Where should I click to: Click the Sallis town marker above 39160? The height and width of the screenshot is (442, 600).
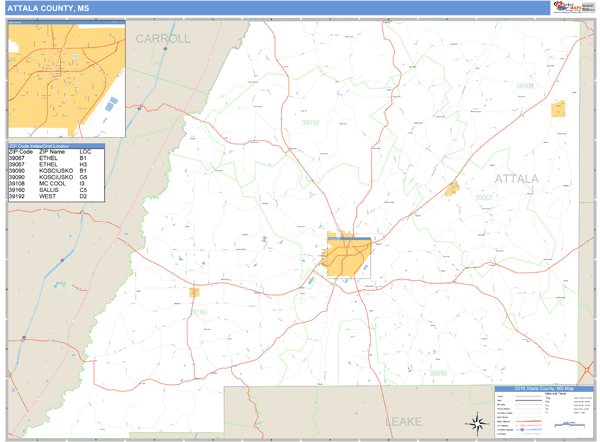point(194,293)
